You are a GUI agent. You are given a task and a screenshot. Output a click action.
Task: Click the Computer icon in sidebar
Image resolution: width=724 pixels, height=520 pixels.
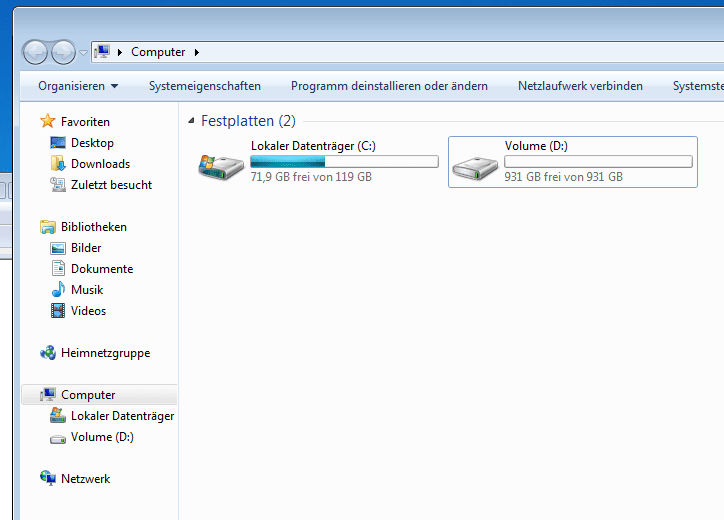(x=48, y=394)
